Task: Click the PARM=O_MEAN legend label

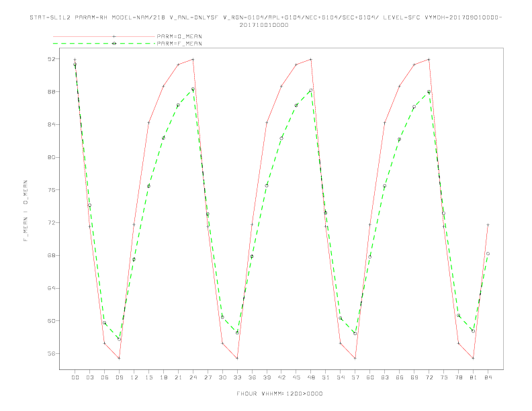Action: [x=179, y=36]
